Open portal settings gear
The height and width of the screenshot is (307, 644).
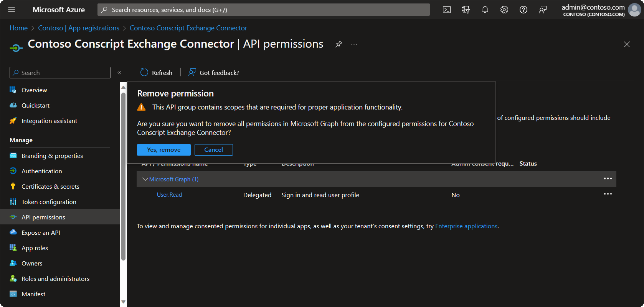point(504,10)
